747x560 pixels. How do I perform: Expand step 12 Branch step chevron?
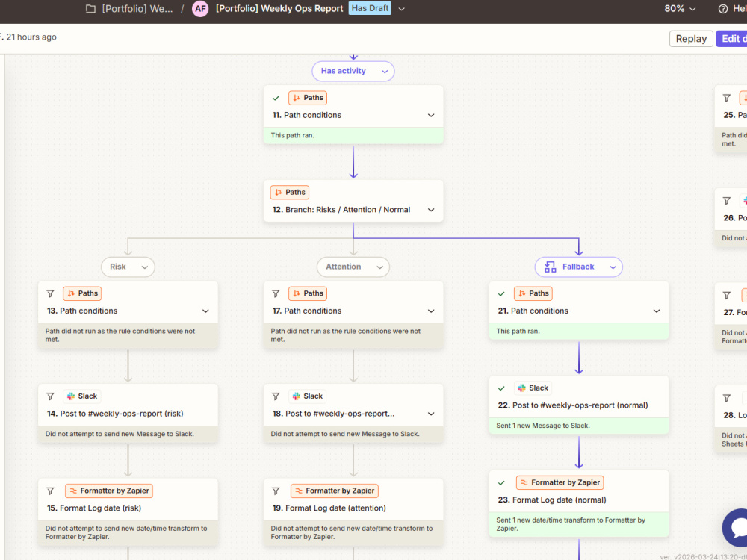(x=431, y=210)
